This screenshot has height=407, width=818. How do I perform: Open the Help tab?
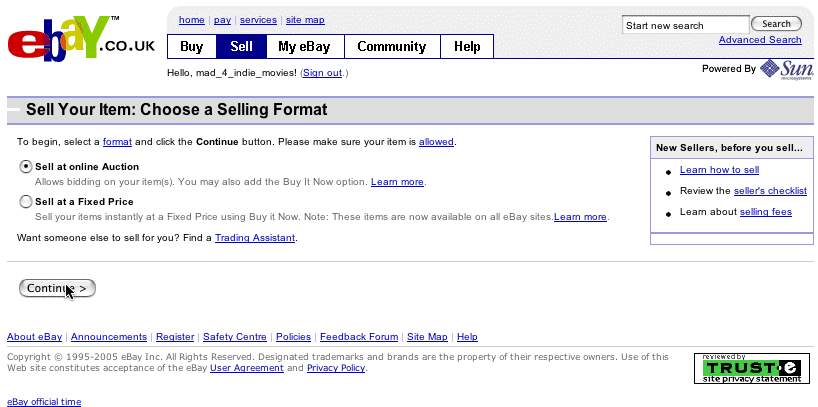[x=467, y=47]
